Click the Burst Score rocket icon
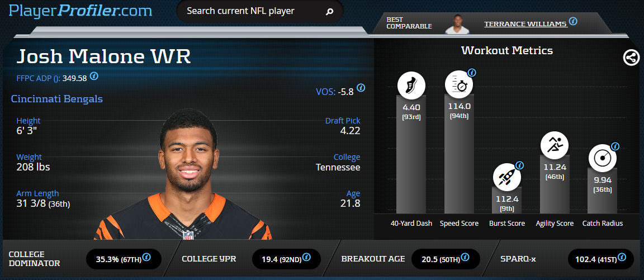This screenshot has height=280, width=644. pos(507,177)
